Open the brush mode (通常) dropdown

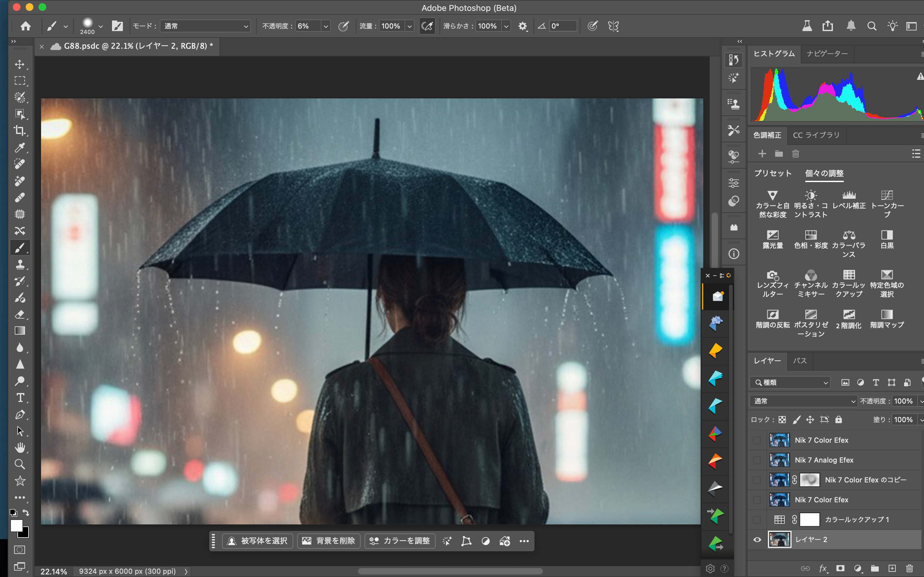206,26
